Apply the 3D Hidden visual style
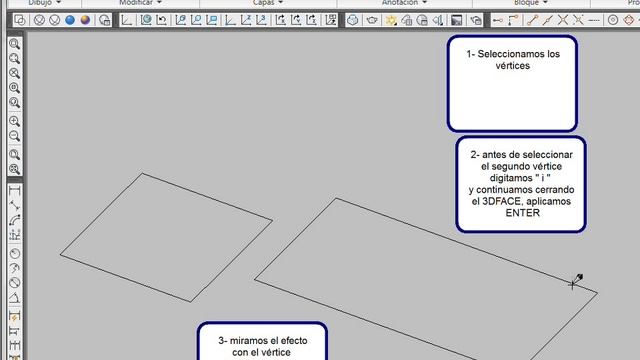Image resolution: width=640 pixels, height=360 pixels. pyautogui.click(x=55, y=20)
